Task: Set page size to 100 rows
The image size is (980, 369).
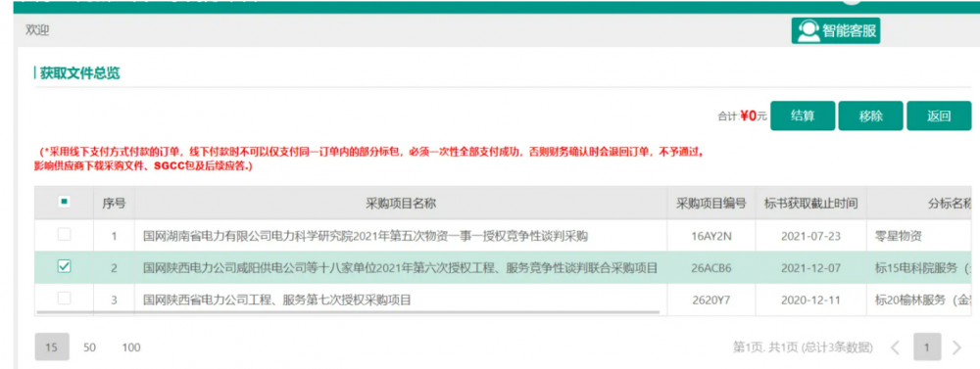Action: [x=131, y=347]
